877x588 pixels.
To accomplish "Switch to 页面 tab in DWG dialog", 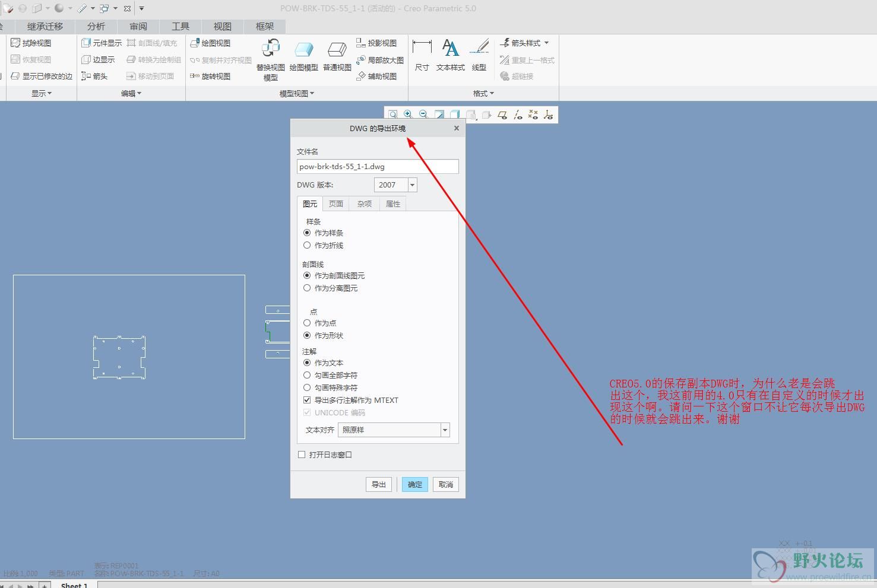I will tap(336, 204).
